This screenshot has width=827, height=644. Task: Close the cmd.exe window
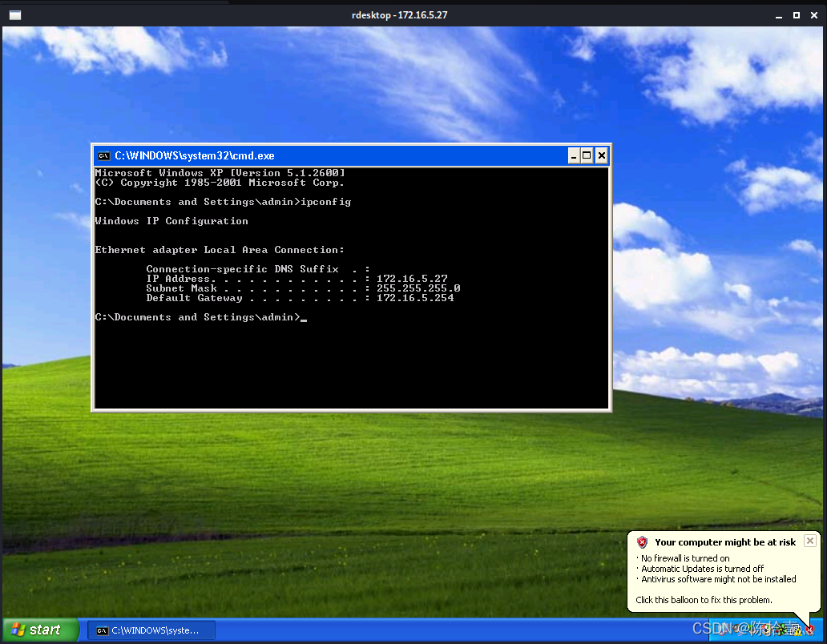pos(601,156)
